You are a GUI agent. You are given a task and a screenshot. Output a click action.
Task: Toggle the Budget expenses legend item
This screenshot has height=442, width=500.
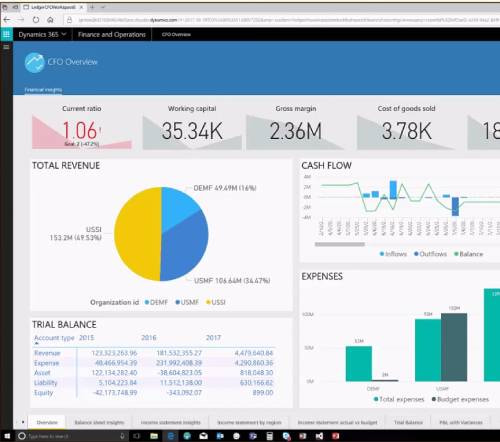(x=460, y=399)
